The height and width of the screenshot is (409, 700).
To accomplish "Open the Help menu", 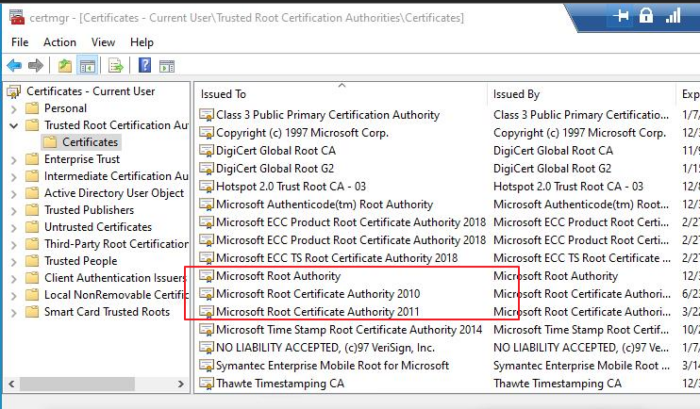I will pyautogui.click(x=142, y=42).
